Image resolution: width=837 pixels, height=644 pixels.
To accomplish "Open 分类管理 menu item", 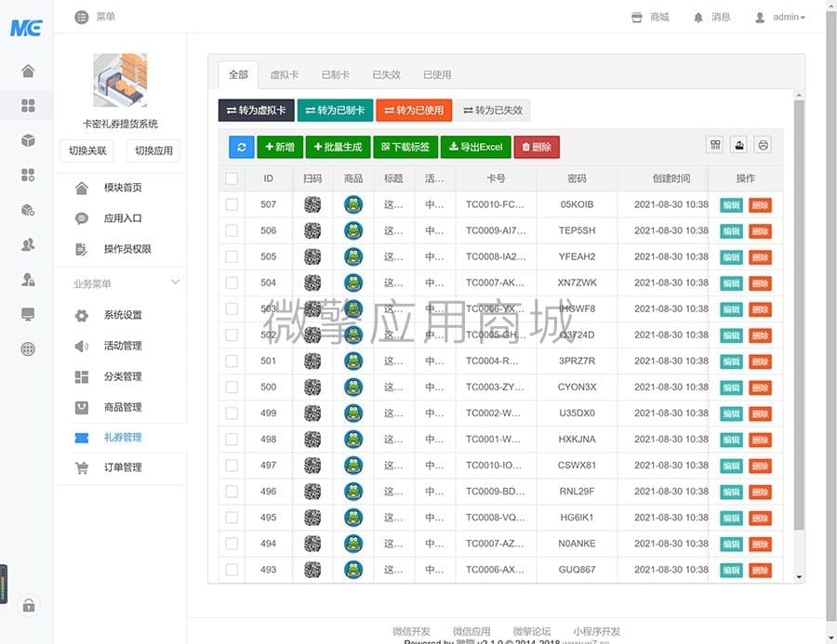I will [122, 376].
